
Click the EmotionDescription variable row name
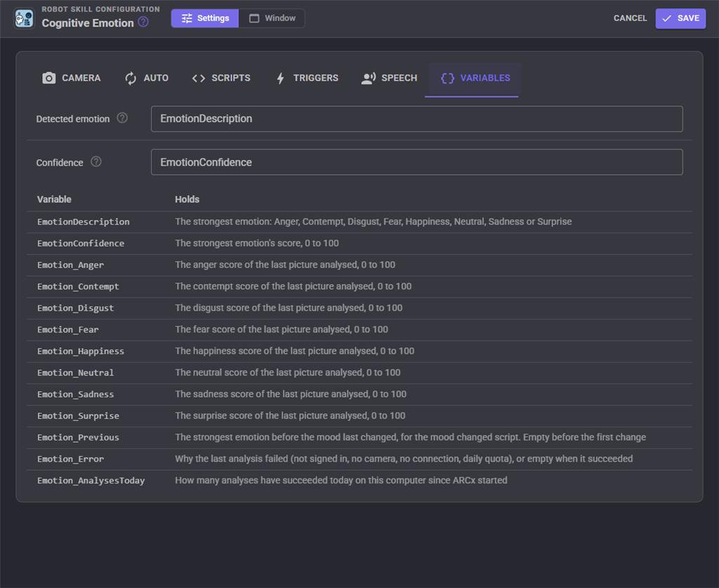click(84, 222)
